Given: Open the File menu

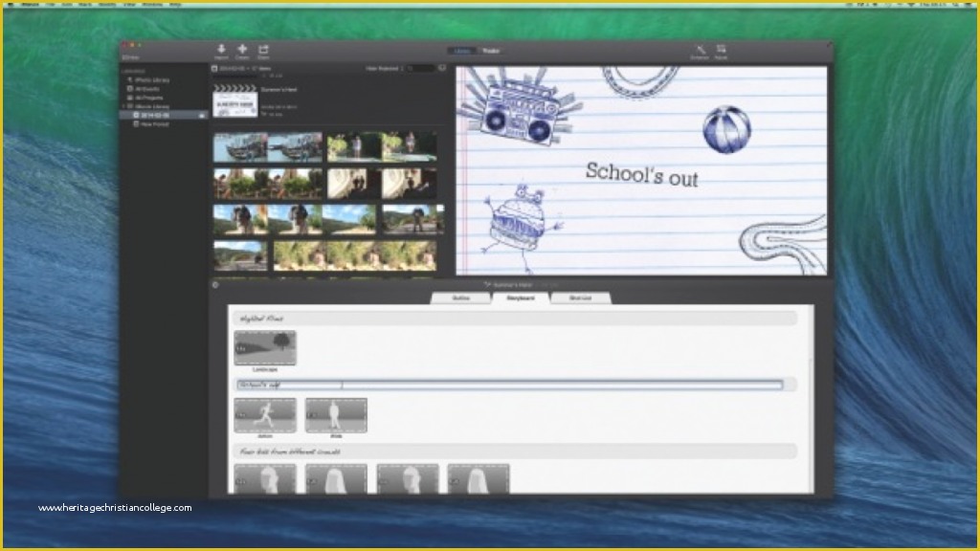Looking at the screenshot, I should (x=50, y=4).
